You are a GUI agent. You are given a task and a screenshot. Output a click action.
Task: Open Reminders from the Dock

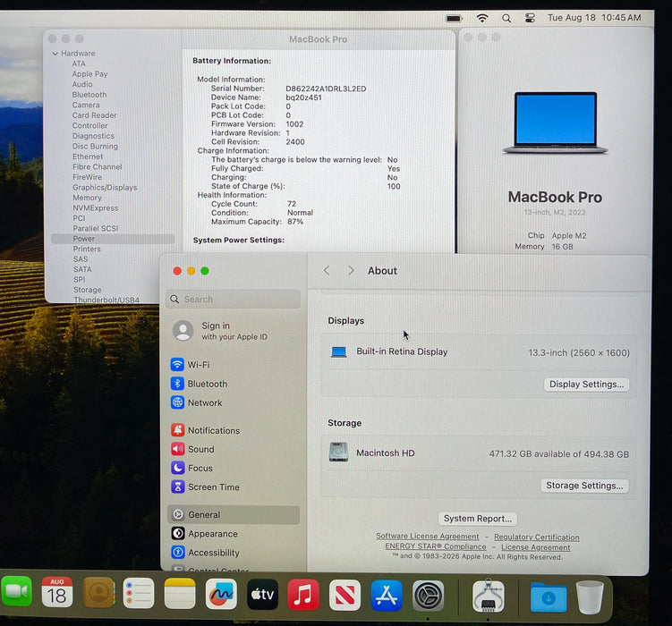(x=139, y=594)
